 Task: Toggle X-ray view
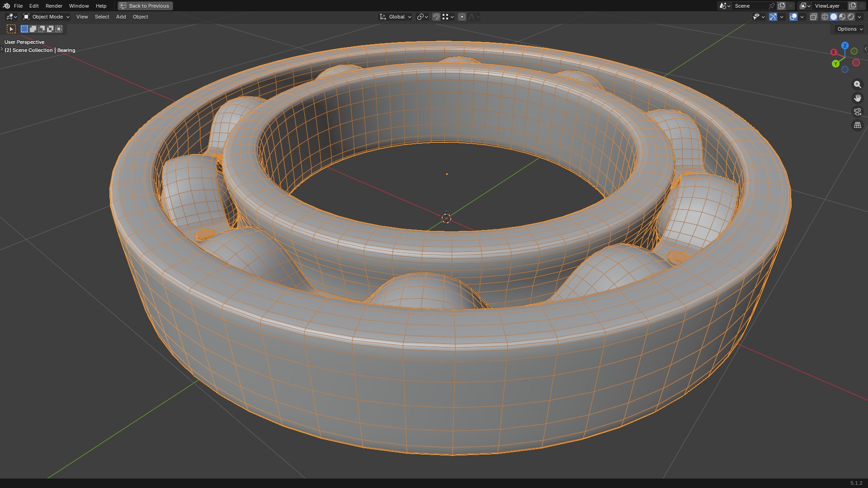pyautogui.click(x=813, y=17)
